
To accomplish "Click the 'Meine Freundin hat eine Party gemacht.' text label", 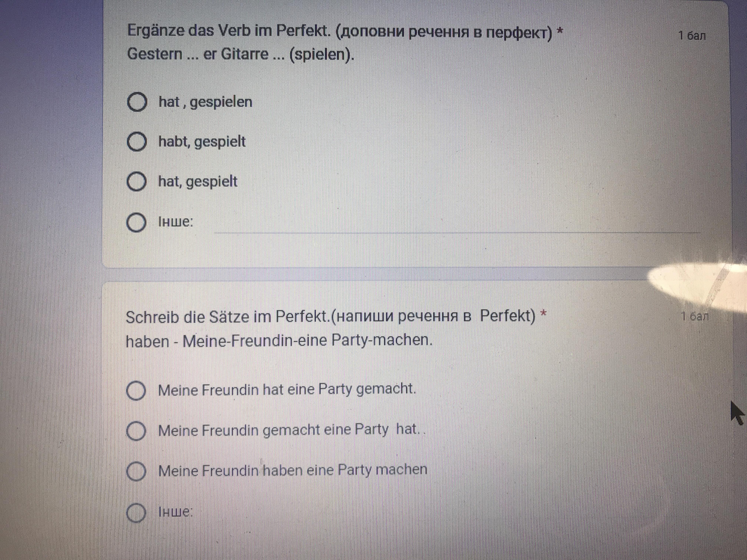I will coord(287,389).
